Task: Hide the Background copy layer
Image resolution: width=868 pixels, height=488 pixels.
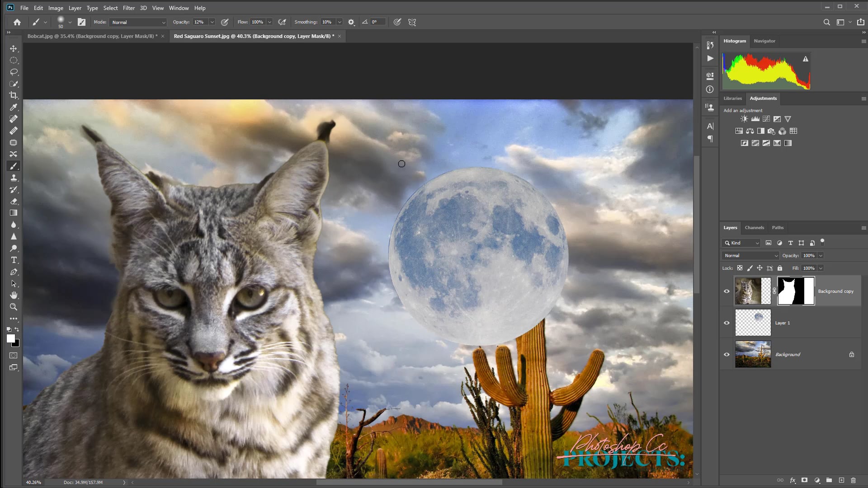Action: [x=726, y=291]
